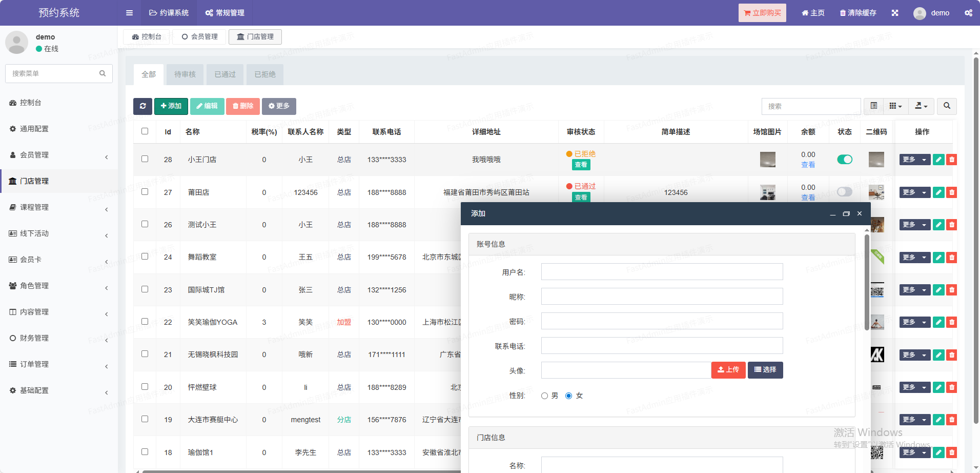Click the 用户名 input field
980x473 pixels.
662,272
